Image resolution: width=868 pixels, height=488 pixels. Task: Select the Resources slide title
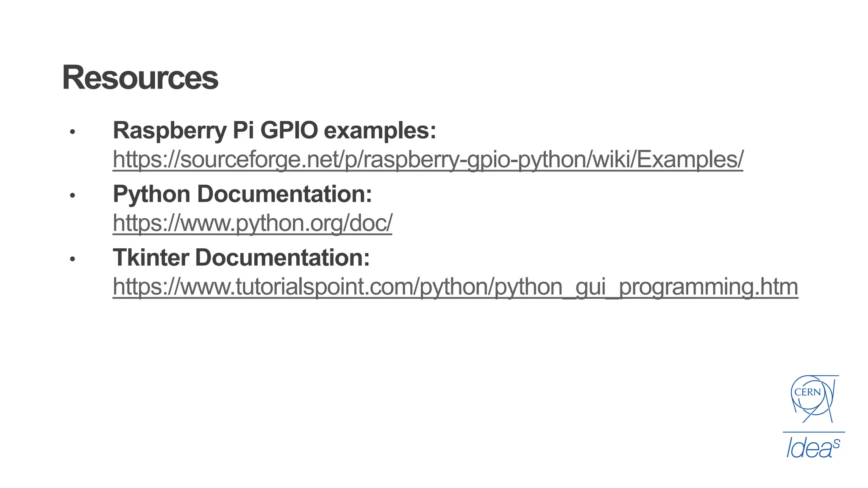tap(140, 78)
